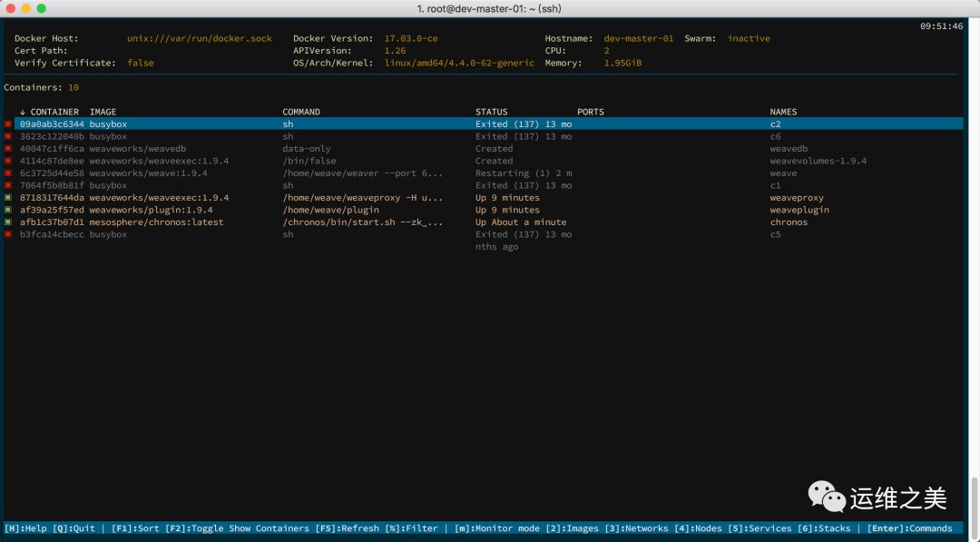
Task: Choose the [F1]:Sort option
Action: tap(135, 528)
